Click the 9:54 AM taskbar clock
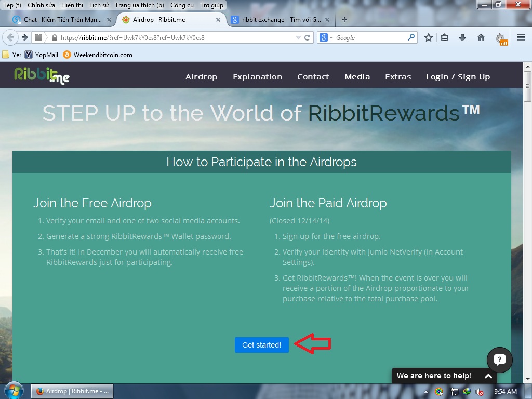Viewport: 532px width, 399px height. (x=505, y=392)
